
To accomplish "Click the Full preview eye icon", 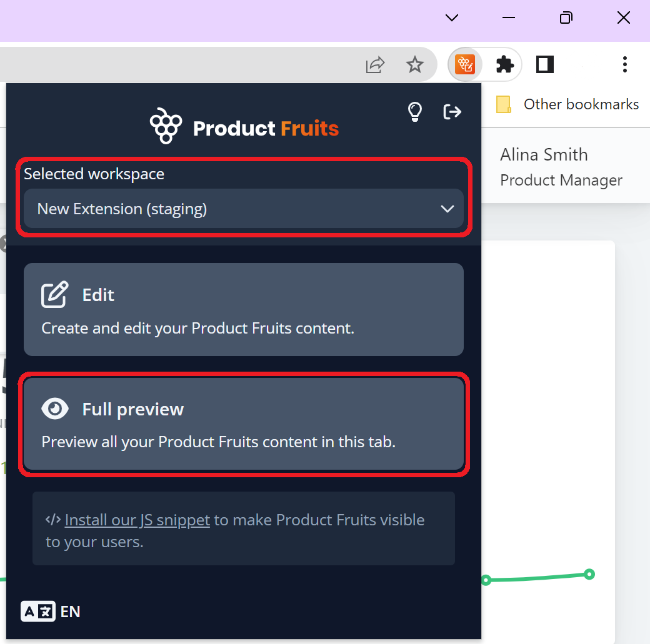I will tap(55, 409).
